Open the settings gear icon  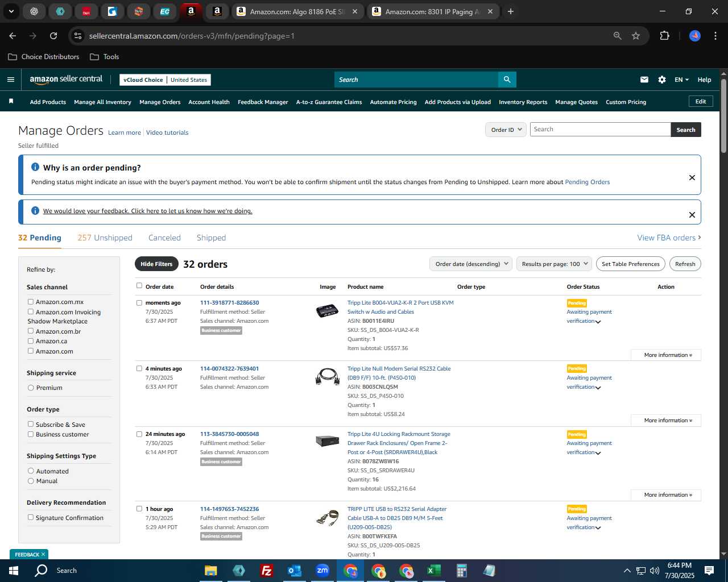point(662,80)
